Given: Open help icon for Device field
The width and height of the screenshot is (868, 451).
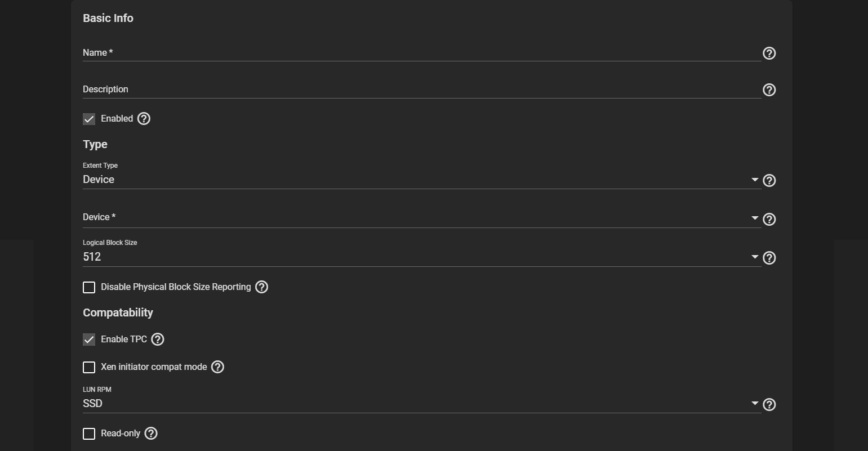Looking at the screenshot, I should click(x=769, y=220).
